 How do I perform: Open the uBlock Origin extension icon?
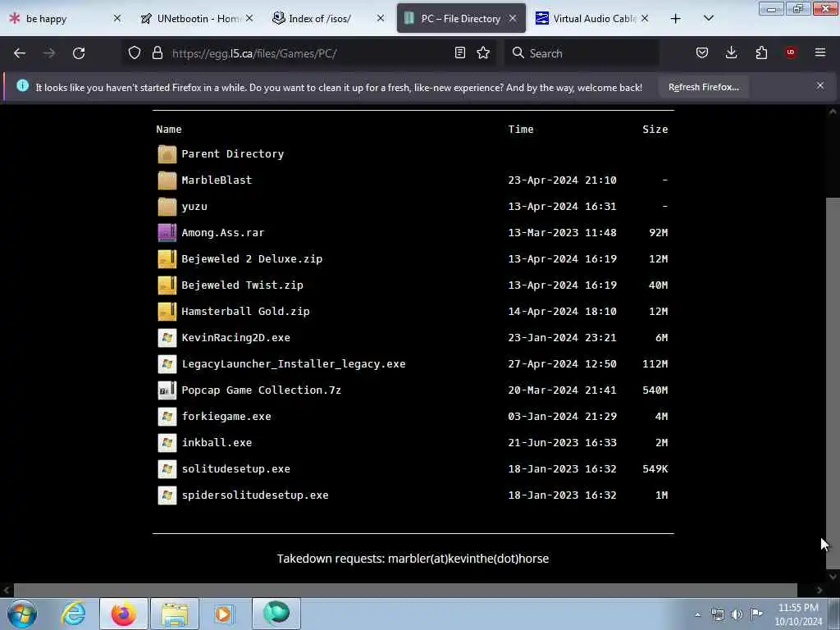click(x=791, y=52)
